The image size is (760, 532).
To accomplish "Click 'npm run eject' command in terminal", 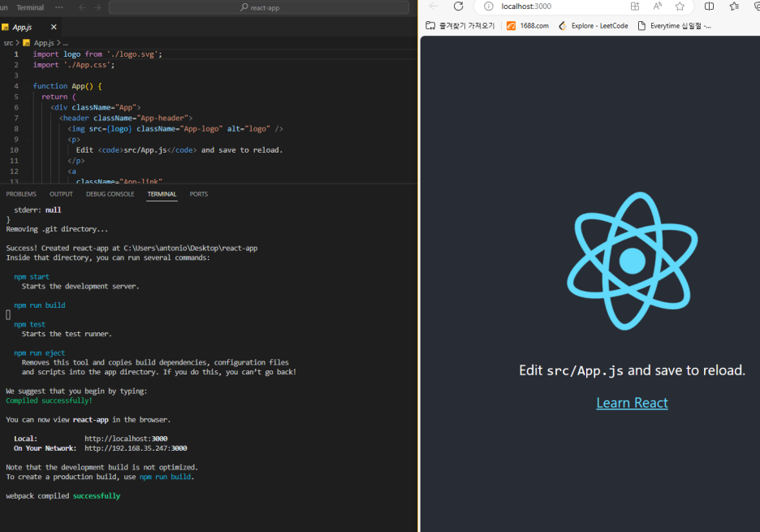I will [39, 353].
